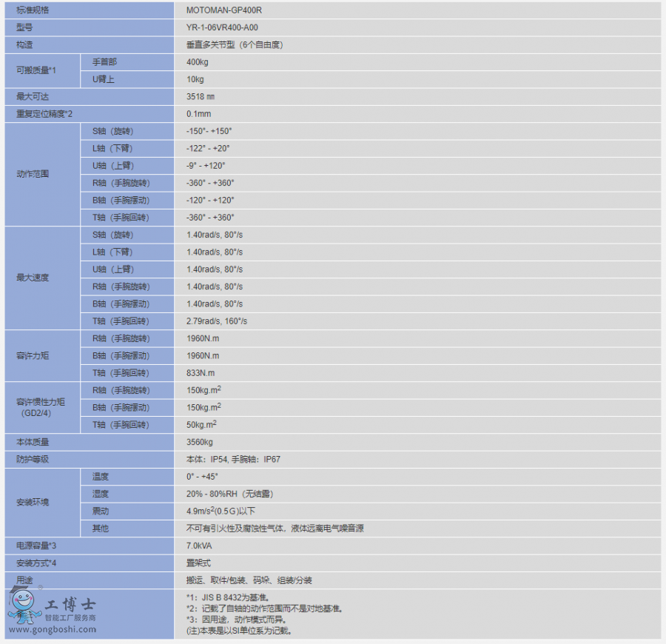The image size is (666, 644).
Task: Select the "本体：IP54, 手腕轴：IP67" value
Action: [233, 459]
